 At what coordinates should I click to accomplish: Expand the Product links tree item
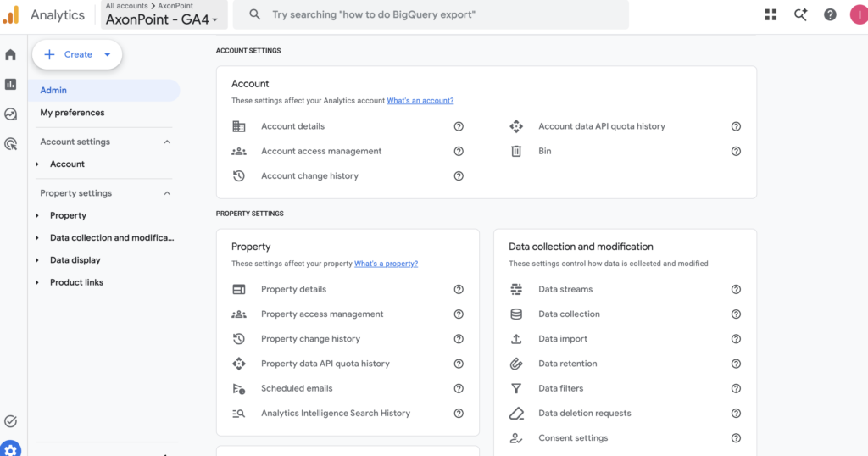37,282
